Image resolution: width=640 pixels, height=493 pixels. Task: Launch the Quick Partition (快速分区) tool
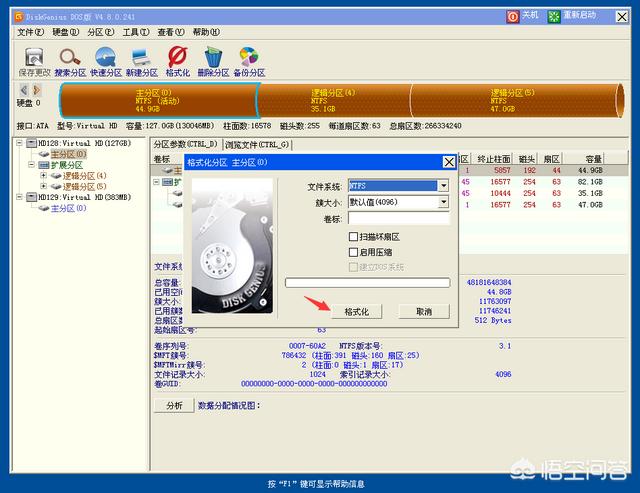pos(106,62)
